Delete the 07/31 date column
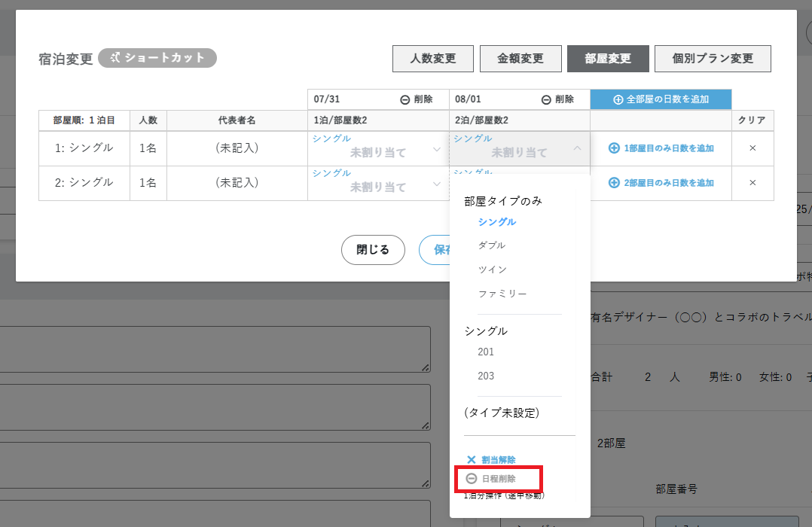Viewport: 812px width, 527px height. 416,99
